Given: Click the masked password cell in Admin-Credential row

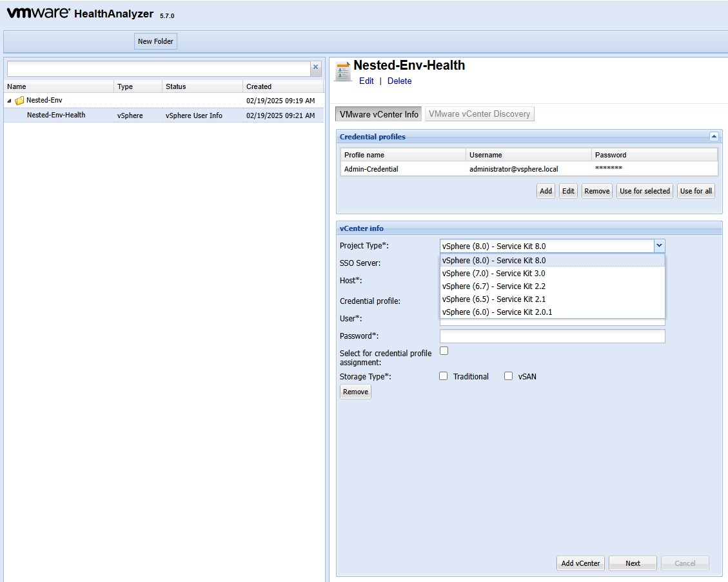Looking at the screenshot, I should click(654, 169).
